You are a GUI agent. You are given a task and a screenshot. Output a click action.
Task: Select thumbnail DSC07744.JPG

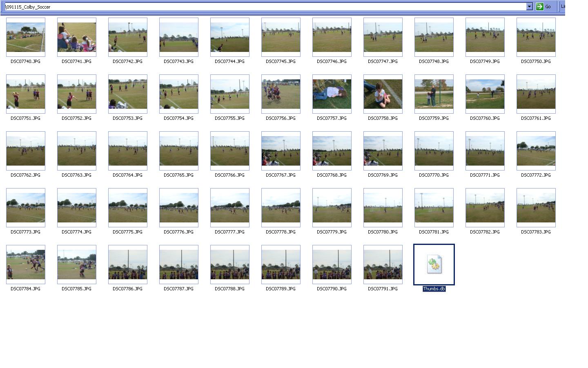point(230,37)
